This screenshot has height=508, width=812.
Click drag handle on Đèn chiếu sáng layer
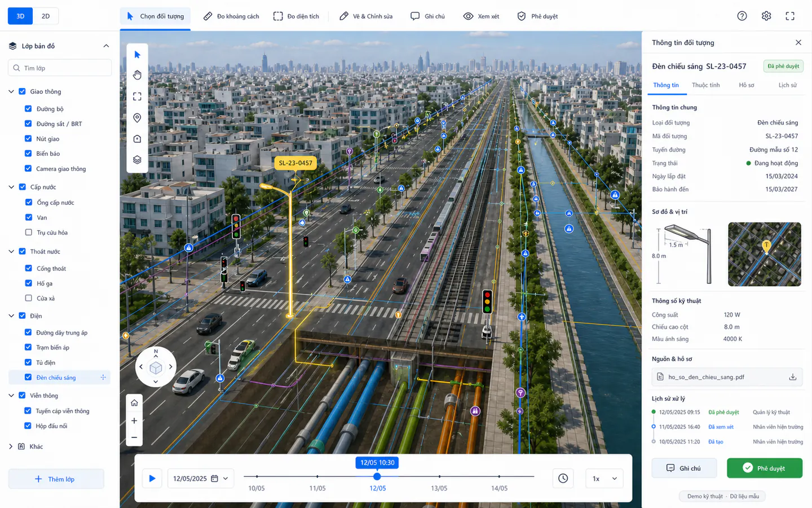point(103,378)
